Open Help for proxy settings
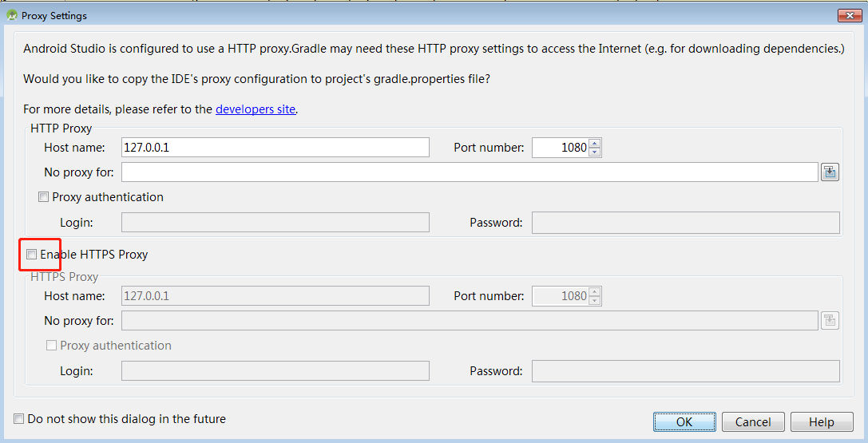This screenshot has width=868, height=443. coord(822,422)
